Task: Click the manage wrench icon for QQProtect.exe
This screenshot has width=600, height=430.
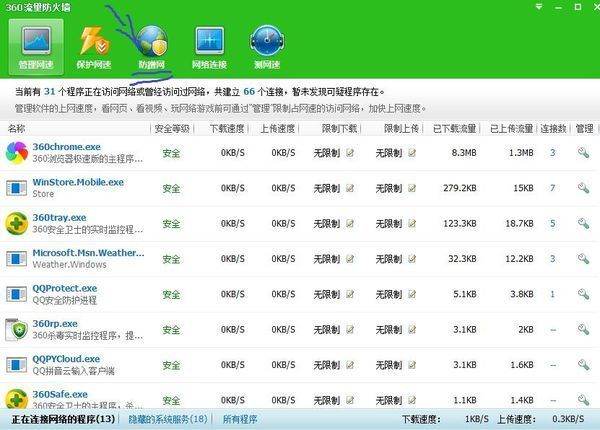Action: 584,294
